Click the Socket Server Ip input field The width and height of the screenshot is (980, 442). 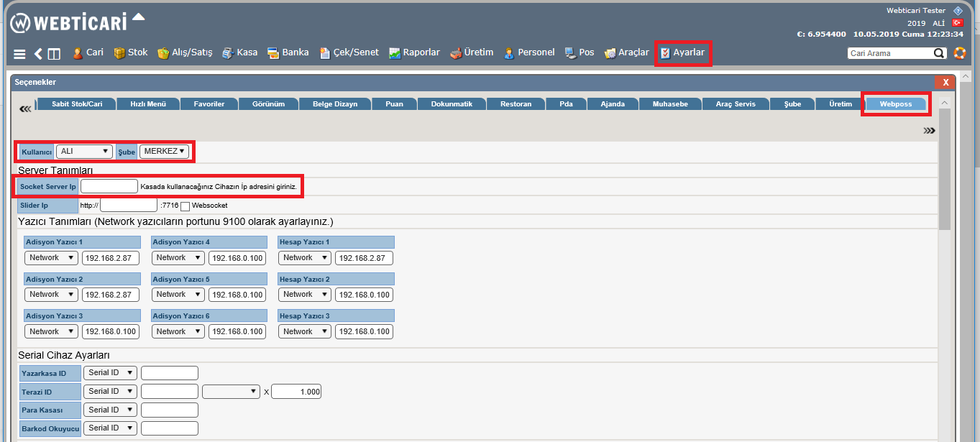109,187
